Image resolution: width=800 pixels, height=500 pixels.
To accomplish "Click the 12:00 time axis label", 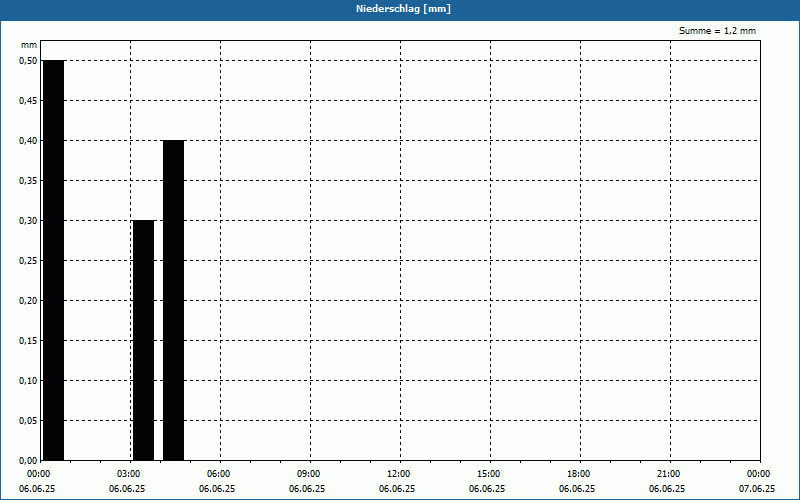I will click(x=399, y=474).
